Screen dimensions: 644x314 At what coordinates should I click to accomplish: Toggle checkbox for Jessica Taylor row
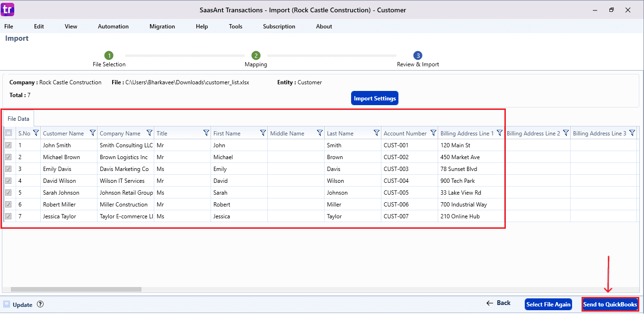[x=9, y=216]
